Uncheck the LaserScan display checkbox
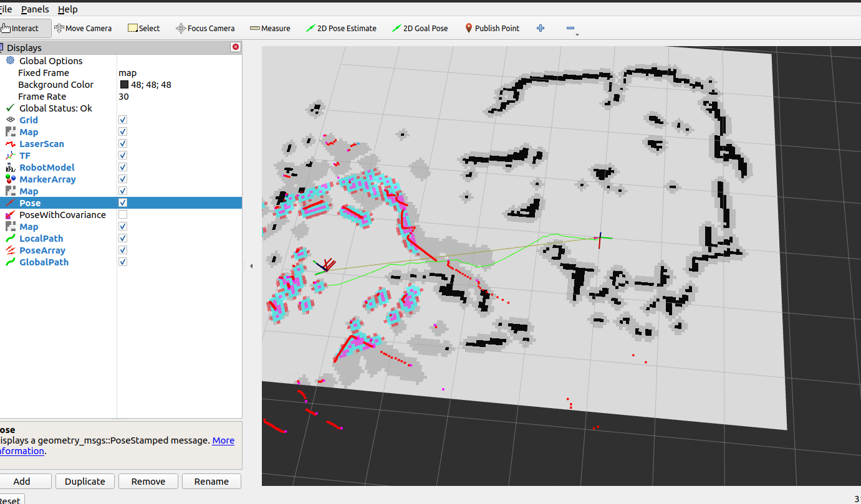The image size is (861, 504). (123, 144)
